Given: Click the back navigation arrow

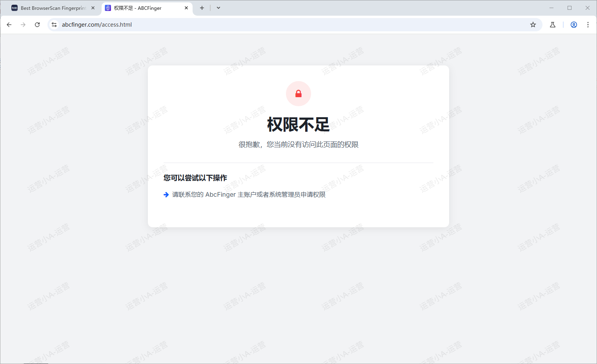Looking at the screenshot, I should pos(9,24).
